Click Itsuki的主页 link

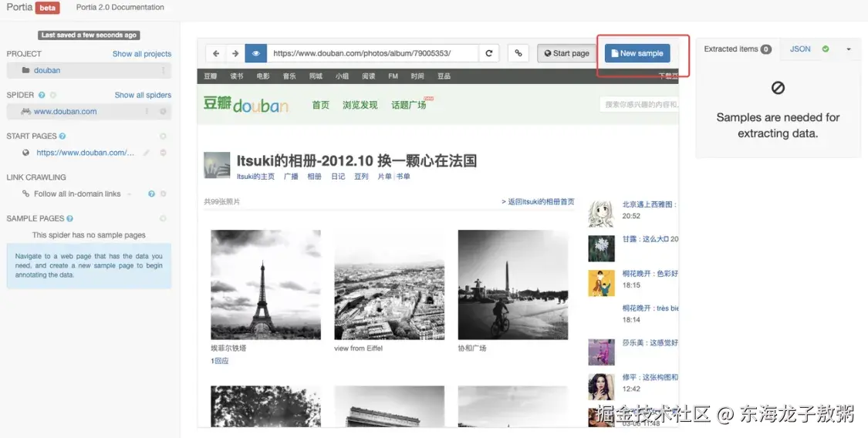coord(255,177)
